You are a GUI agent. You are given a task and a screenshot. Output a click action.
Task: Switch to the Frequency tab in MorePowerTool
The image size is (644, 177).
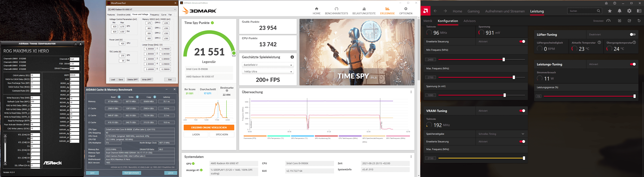tap(155, 15)
